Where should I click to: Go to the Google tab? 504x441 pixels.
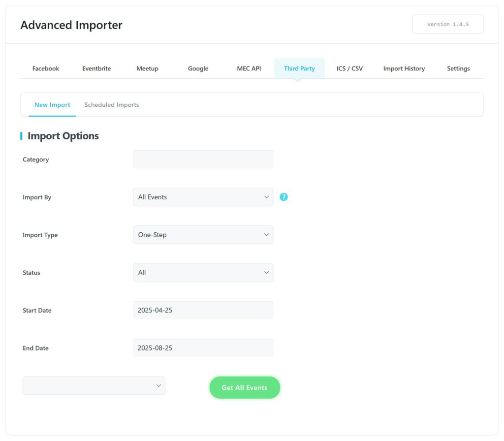tap(198, 68)
